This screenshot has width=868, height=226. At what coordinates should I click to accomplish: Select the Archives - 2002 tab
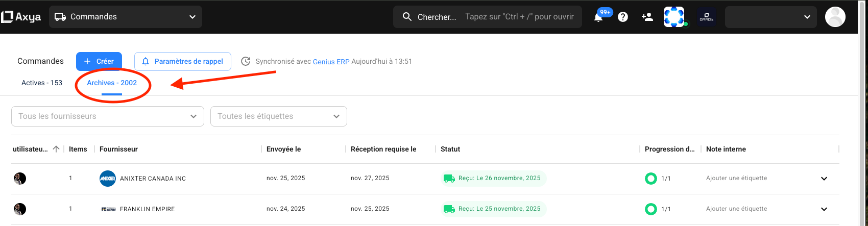coord(112,83)
